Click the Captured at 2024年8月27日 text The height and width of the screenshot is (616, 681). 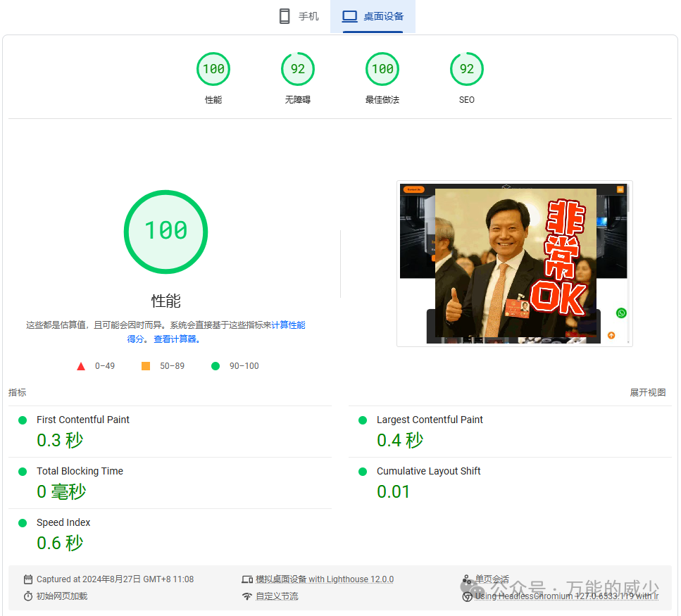tap(115, 579)
